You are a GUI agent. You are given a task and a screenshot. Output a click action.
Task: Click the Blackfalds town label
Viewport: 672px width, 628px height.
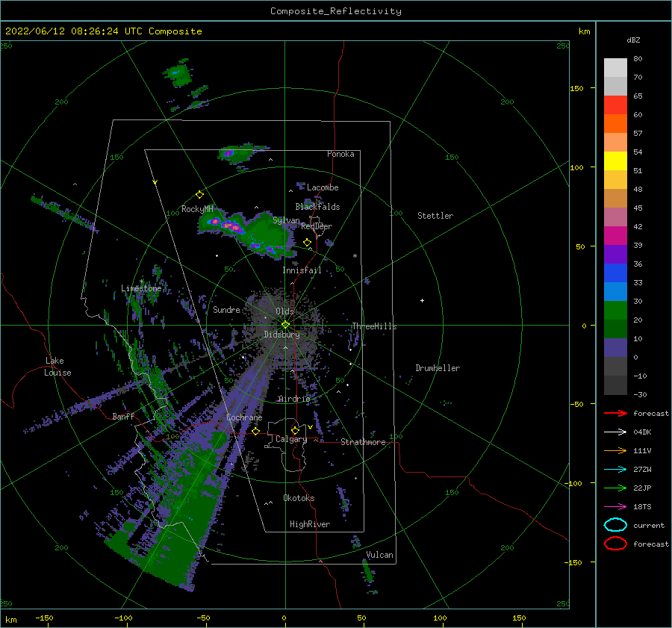coord(317,207)
